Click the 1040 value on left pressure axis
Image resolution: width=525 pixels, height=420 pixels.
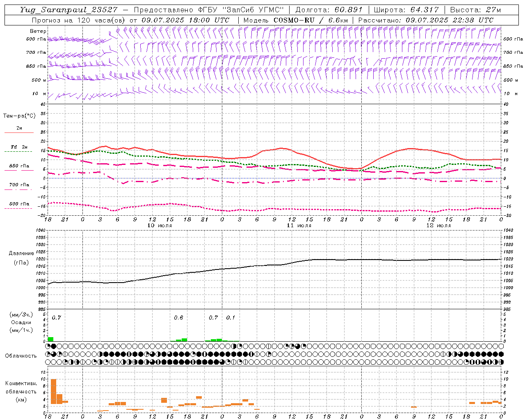coord(40,230)
